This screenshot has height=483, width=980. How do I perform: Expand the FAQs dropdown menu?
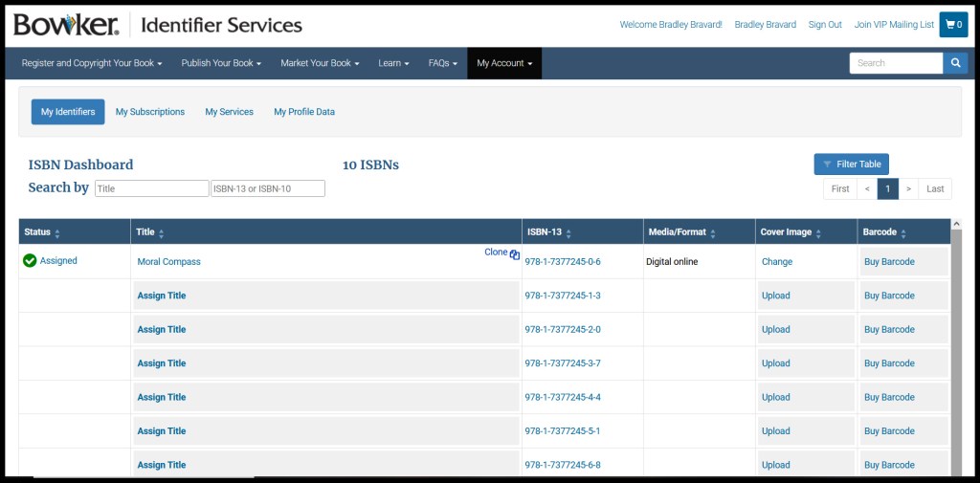point(442,63)
